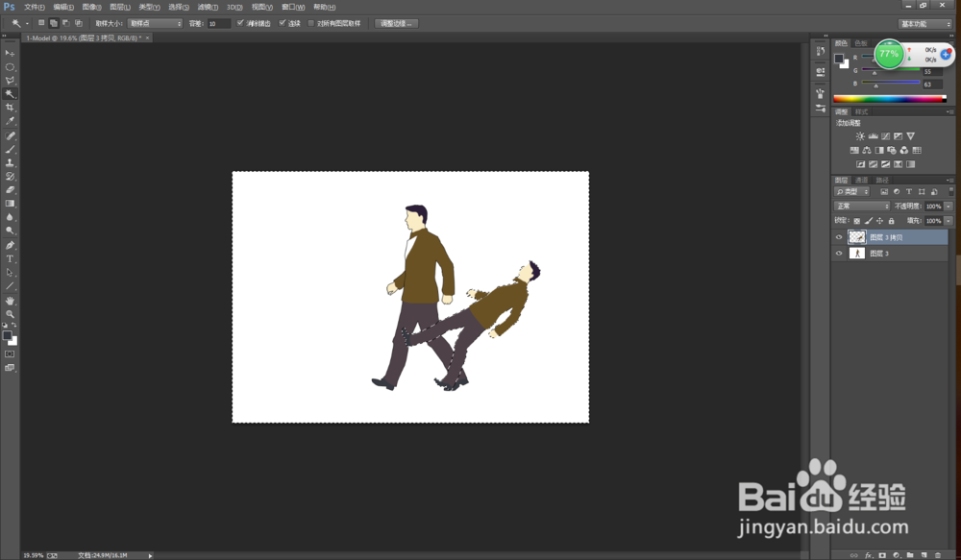Image resolution: width=961 pixels, height=560 pixels.
Task: Select the History Brush tool
Action: pyautogui.click(x=10, y=177)
